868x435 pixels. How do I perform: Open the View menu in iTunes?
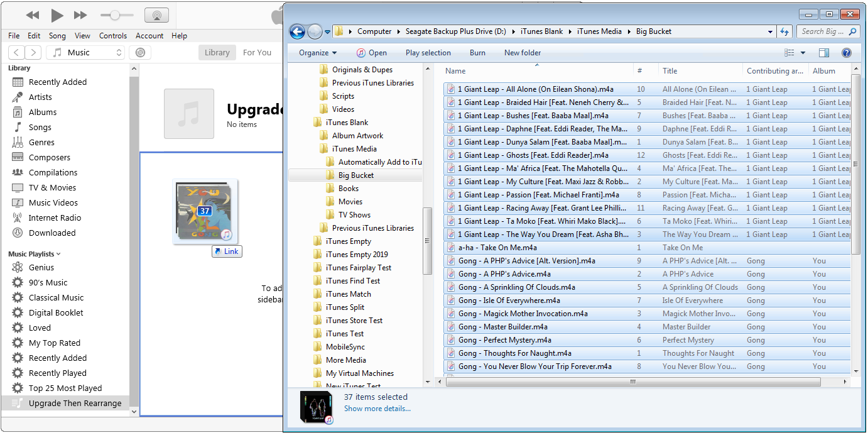click(x=83, y=36)
